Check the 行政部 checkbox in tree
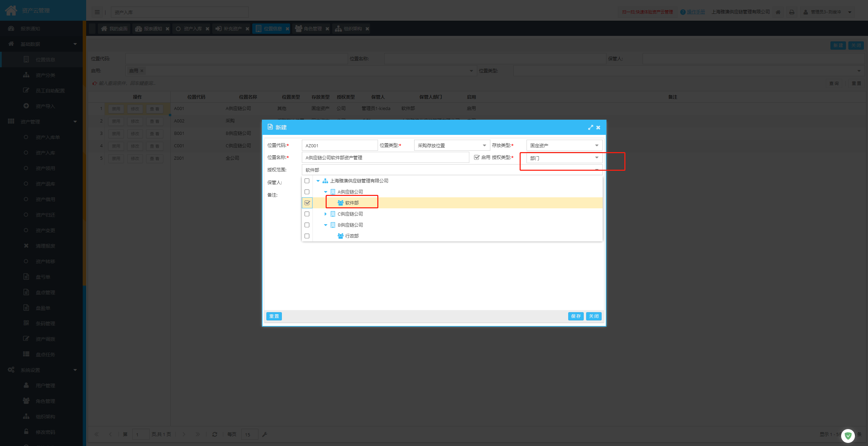This screenshot has height=446, width=868. point(307,236)
